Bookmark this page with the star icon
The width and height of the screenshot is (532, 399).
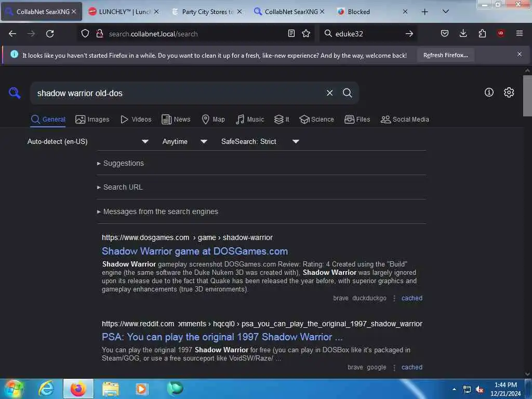point(306,33)
